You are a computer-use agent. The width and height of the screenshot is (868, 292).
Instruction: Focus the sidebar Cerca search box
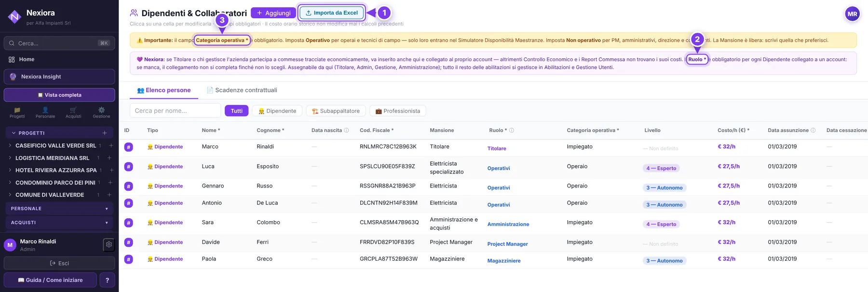tap(59, 43)
